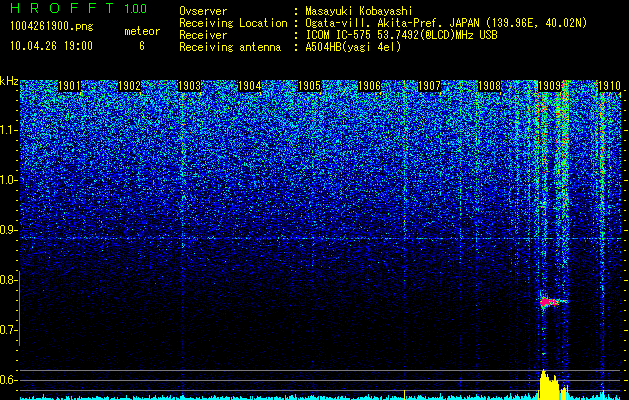Viewport: 629px width, 400px height.
Task: Click the date 10.04.26 19:00
Action: [51, 46]
